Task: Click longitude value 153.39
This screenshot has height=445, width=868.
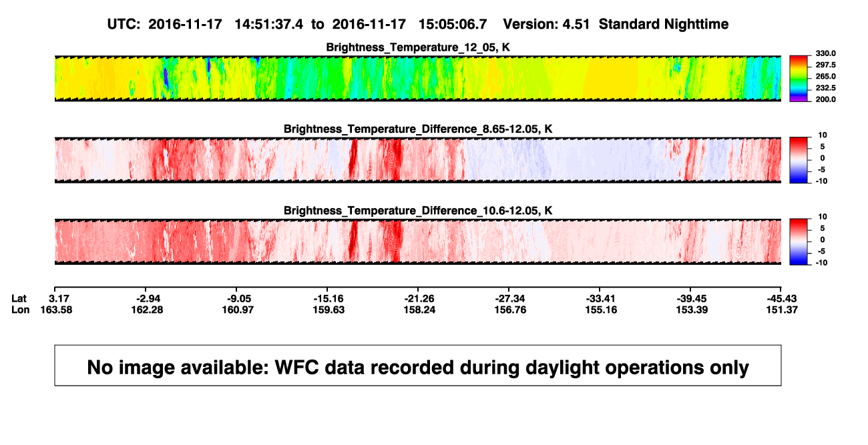Action: 690,310
